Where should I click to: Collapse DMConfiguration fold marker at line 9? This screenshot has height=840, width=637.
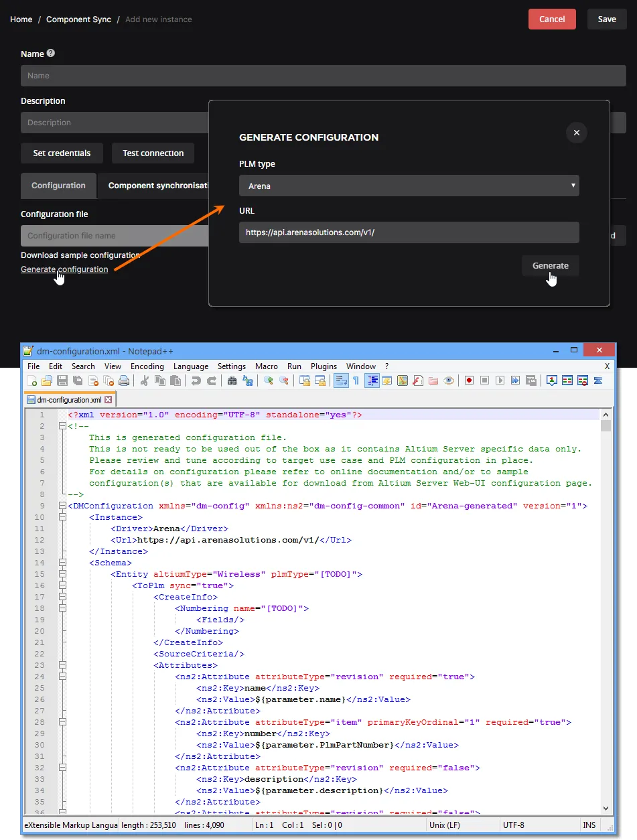(62, 506)
